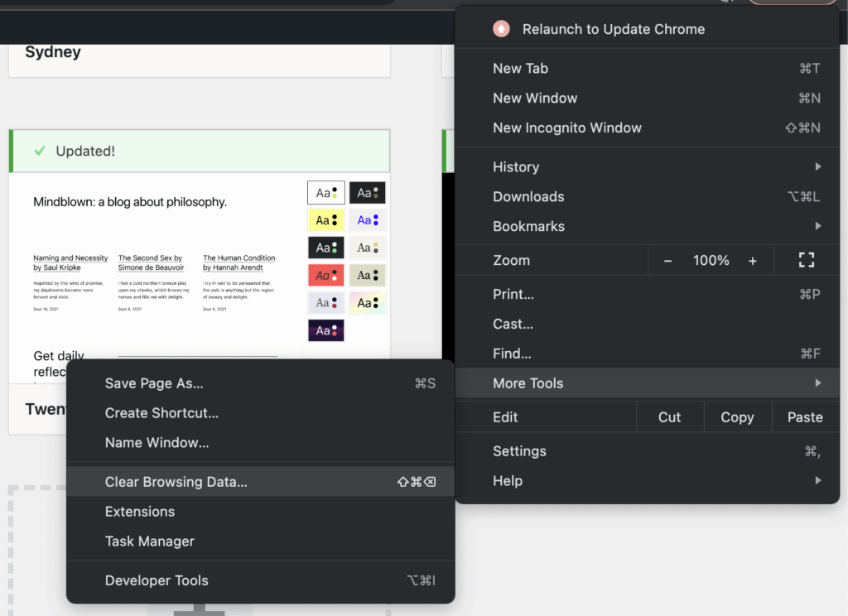Viewport: 848px width, 616px height.
Task: Zoom out with the minus icon
Action: pos(667,260)
